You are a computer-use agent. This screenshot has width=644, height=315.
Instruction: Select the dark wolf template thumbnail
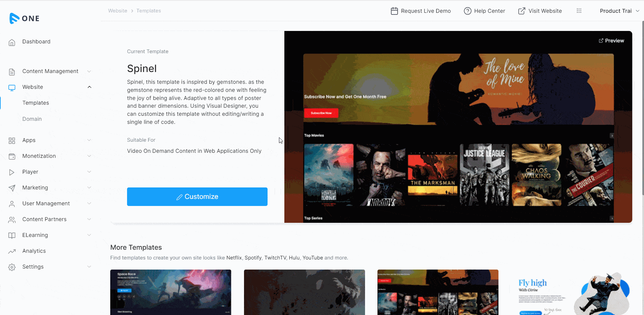pyautogui.click(x=305, y=292)
